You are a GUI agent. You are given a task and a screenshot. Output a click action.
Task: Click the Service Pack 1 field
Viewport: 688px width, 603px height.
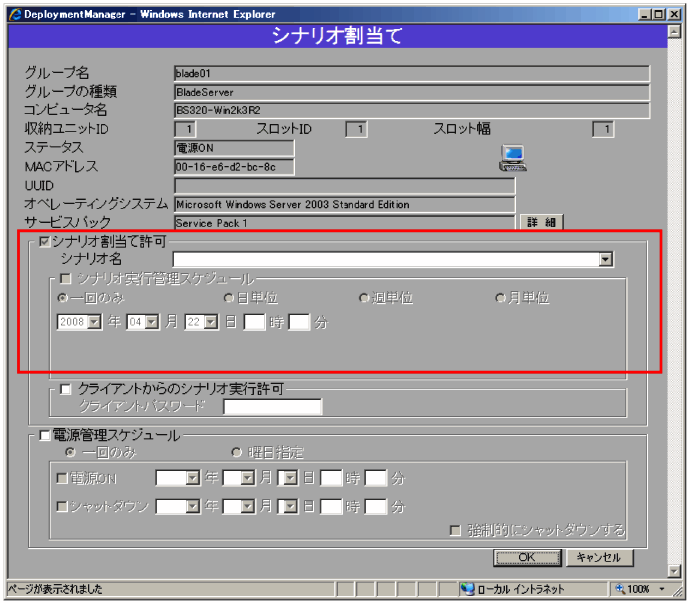pyautogui.click(x=344, y=223)
